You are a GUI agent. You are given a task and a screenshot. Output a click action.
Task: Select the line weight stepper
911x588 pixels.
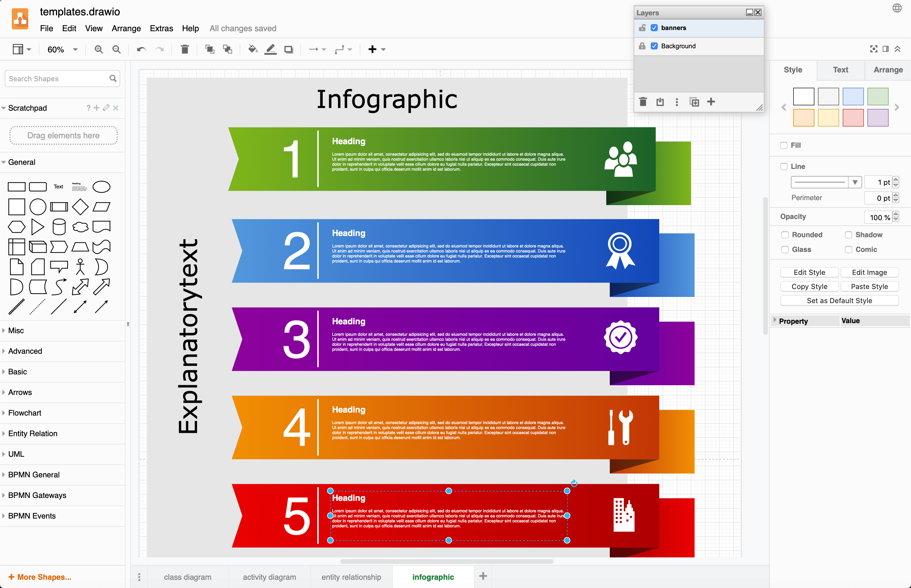(898, 181)
